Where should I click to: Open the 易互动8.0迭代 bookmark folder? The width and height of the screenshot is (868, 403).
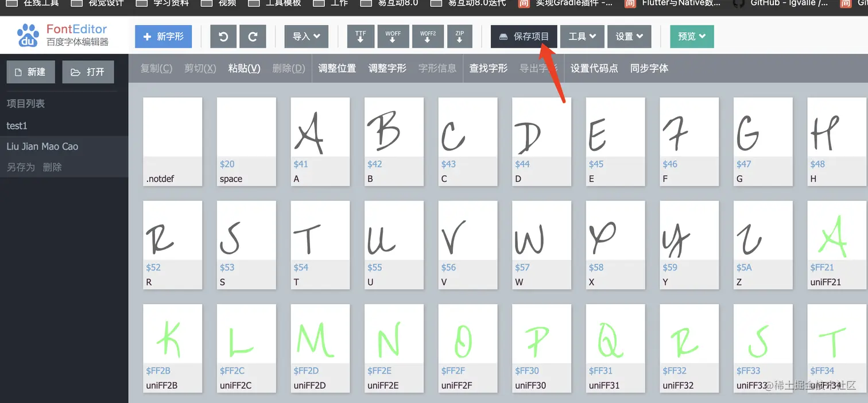[x=468, y=3]
